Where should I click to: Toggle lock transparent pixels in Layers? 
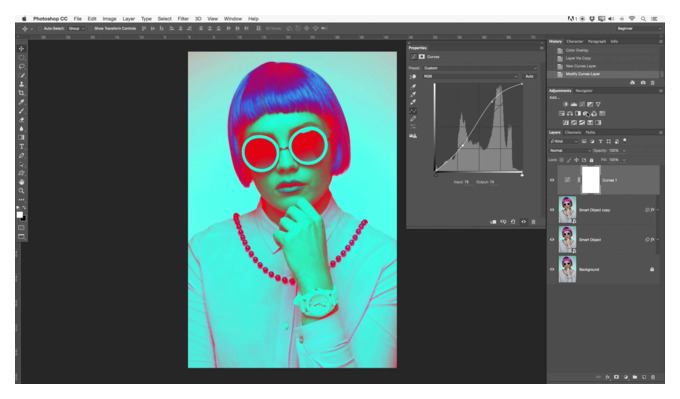pos(562,160)
